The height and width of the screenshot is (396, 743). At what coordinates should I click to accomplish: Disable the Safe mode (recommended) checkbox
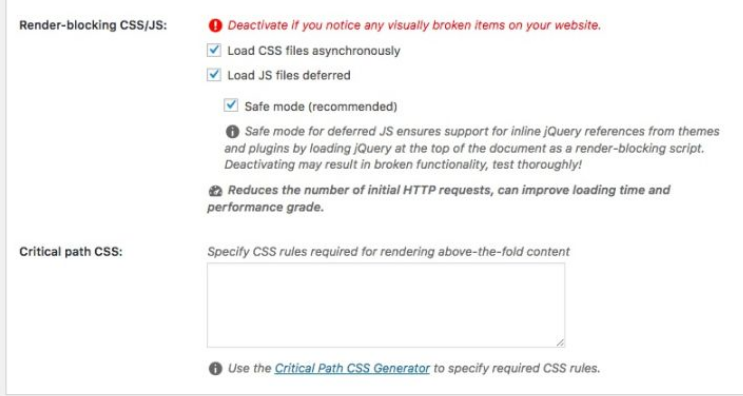[x=231, y=105]
